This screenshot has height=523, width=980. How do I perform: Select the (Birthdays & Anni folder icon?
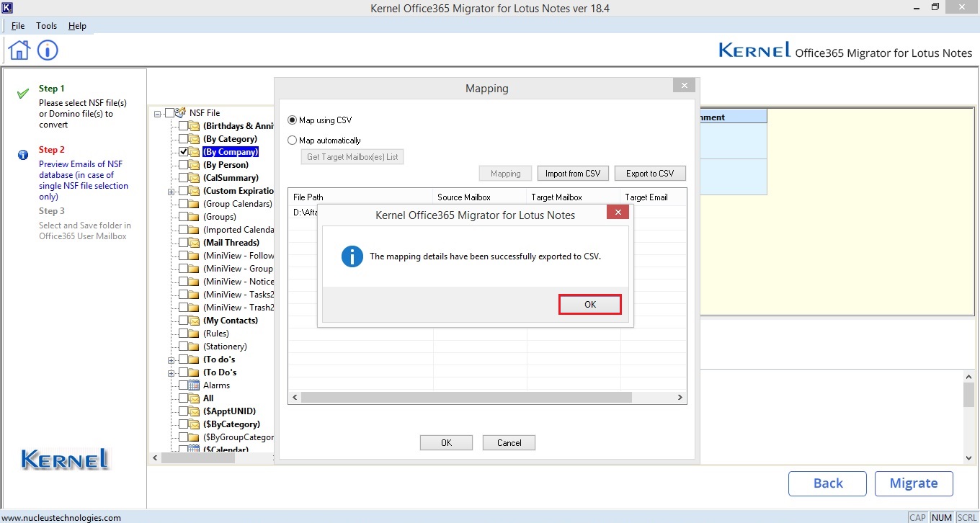[195, 126]
